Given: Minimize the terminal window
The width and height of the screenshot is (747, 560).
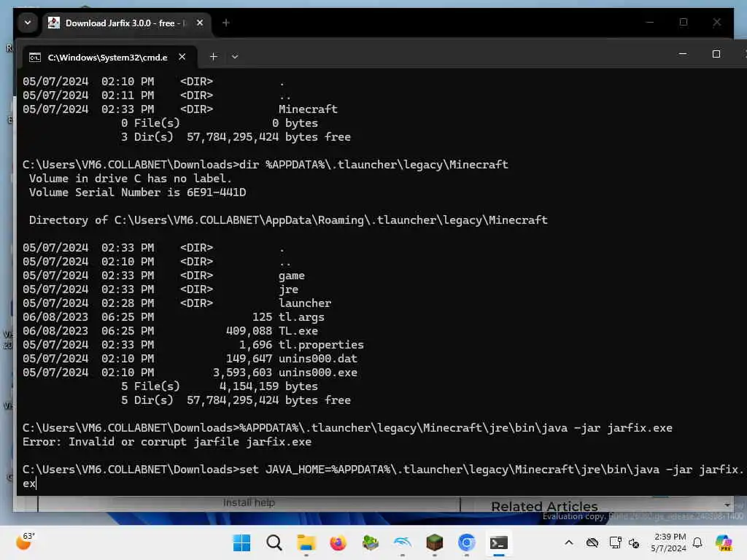Looking at the screenshot, I should pyautogui.click(x=683, y=54).
